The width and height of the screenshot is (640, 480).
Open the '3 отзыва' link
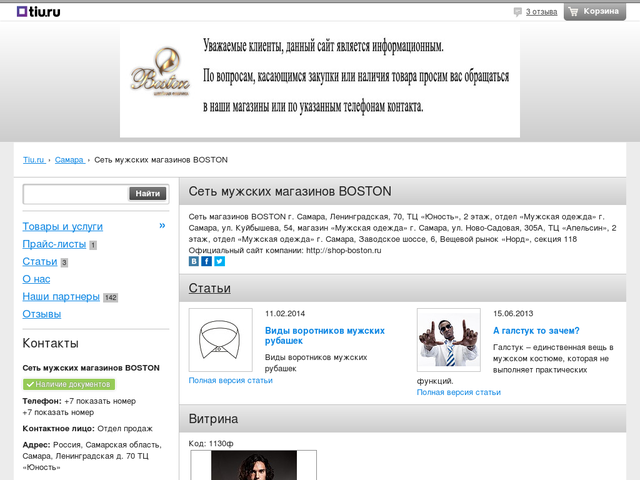click(x=541, y=12)
